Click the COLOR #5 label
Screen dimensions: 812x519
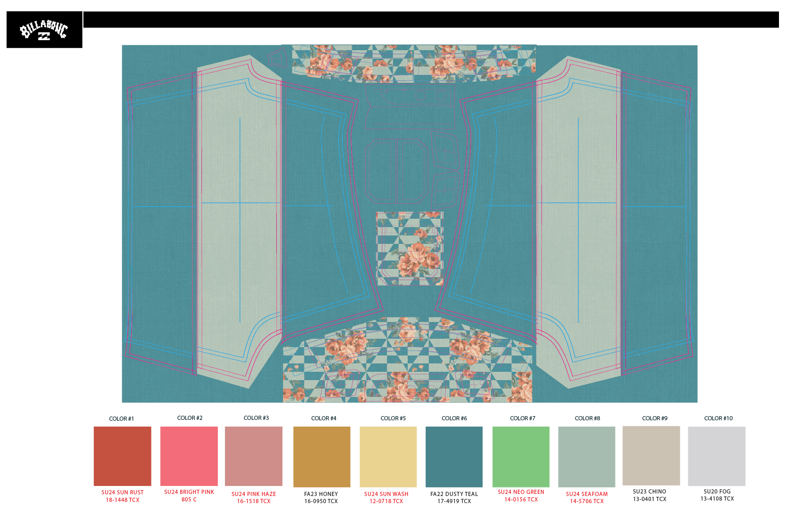pyautogui.click(x=393, y=418)
